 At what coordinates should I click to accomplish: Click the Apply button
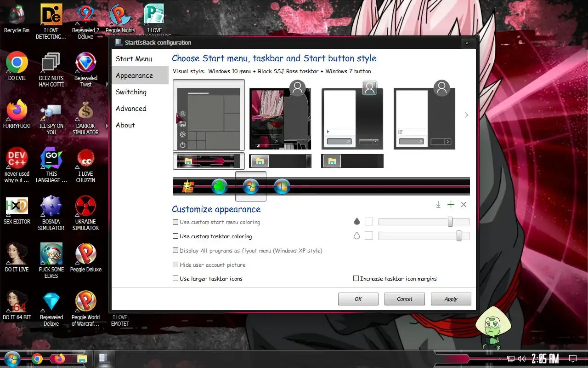click(x=451, y=299)
